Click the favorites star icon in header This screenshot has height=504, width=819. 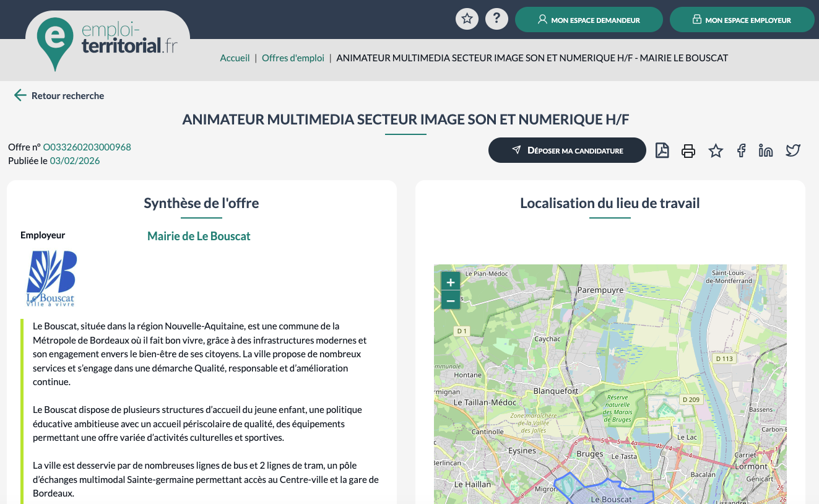click(467, 19)
